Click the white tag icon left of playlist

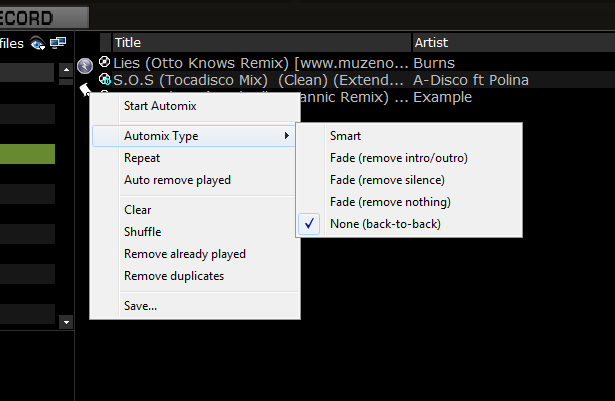pyautogui.click(x=85, y=90)
